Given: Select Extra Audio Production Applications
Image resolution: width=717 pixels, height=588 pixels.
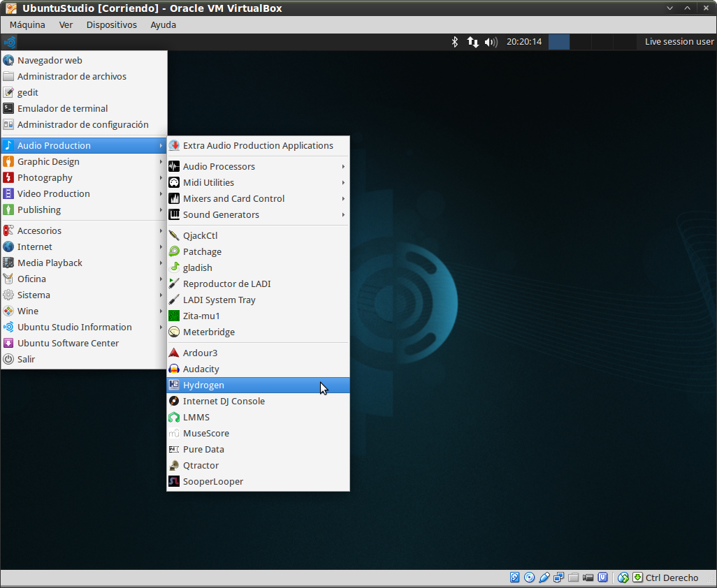Looking at the screenshot, I should pos(257,145).
